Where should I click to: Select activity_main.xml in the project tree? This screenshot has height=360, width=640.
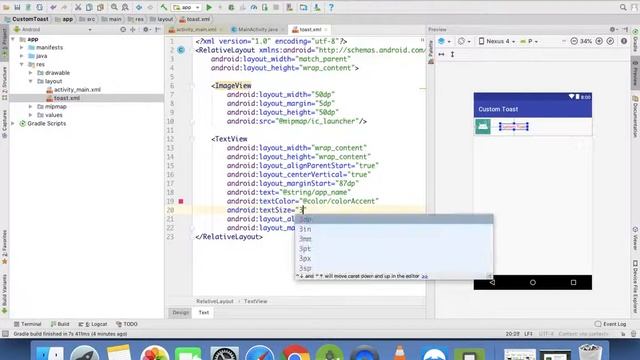pos(77,90)
